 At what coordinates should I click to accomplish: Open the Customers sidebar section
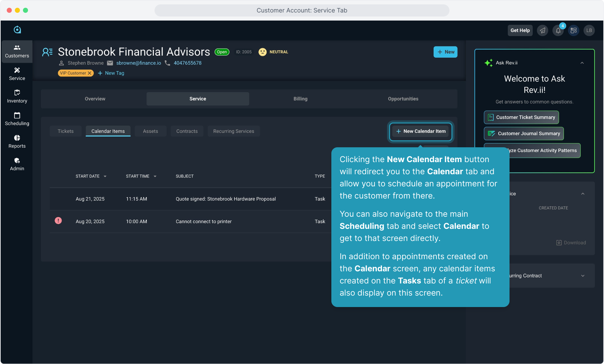17,51
